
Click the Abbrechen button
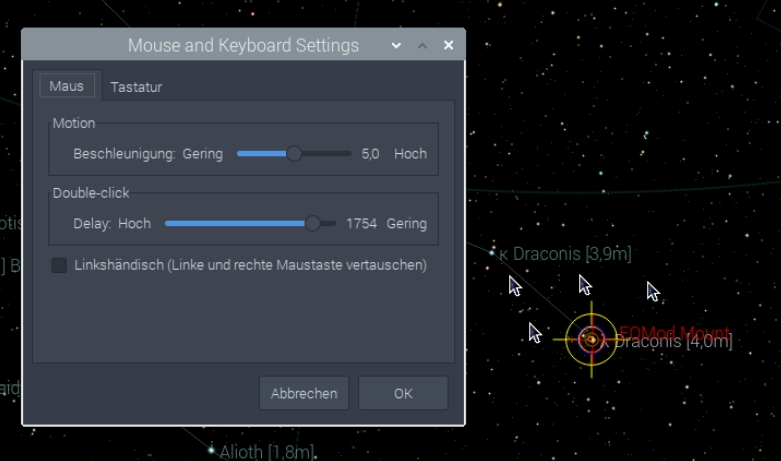point(304,393)
